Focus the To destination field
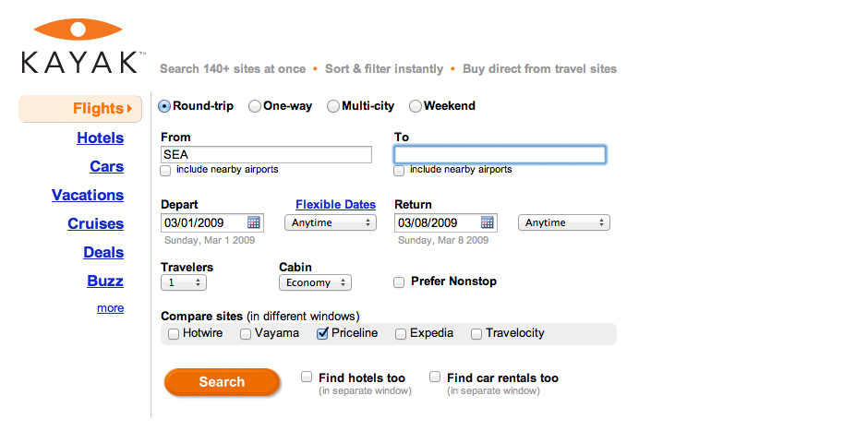 500,154
